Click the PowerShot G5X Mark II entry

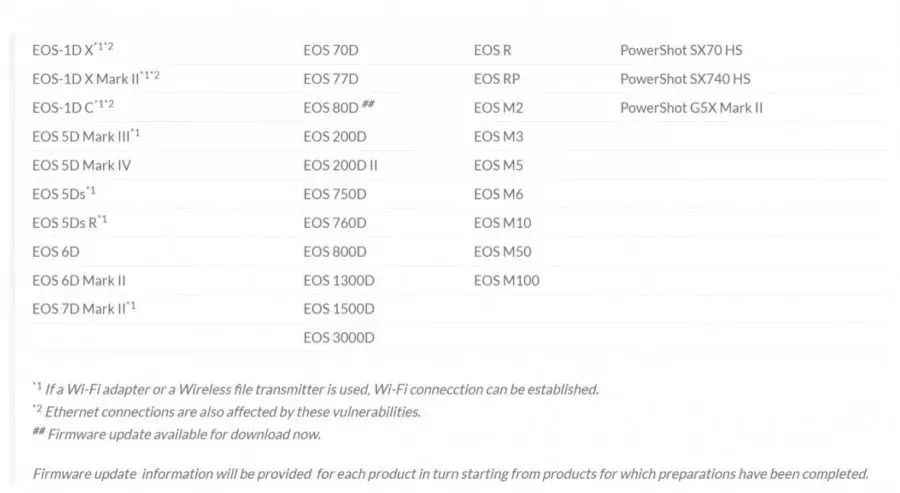click(x=691, y=108)
